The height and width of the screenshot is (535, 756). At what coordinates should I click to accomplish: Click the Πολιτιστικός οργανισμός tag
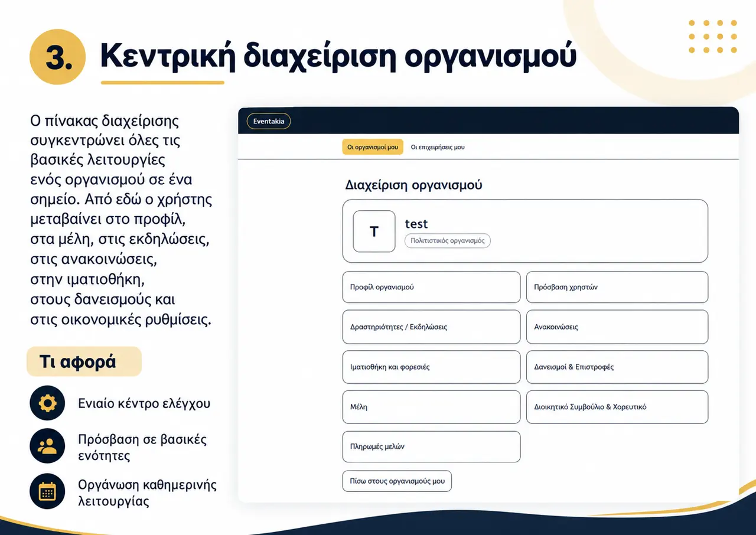[x=447, y=240]
